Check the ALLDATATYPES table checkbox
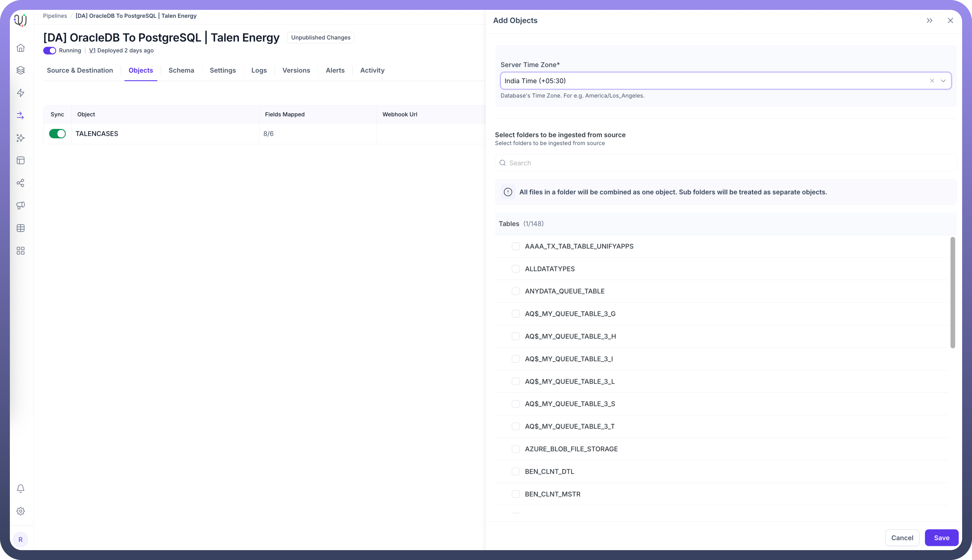Viewport: 972px width, 560px height. point(515,269)
